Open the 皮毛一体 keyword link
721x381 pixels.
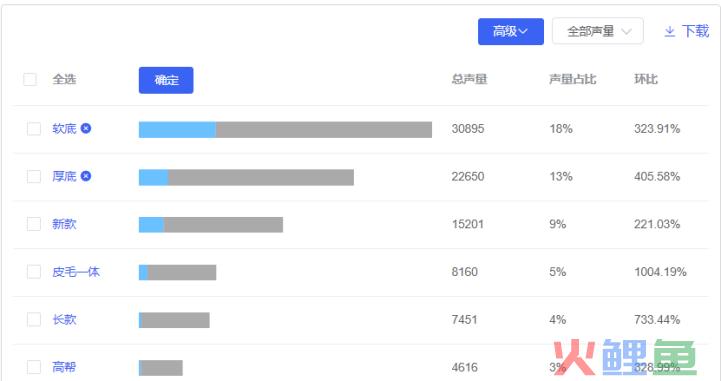pos(76,272)
